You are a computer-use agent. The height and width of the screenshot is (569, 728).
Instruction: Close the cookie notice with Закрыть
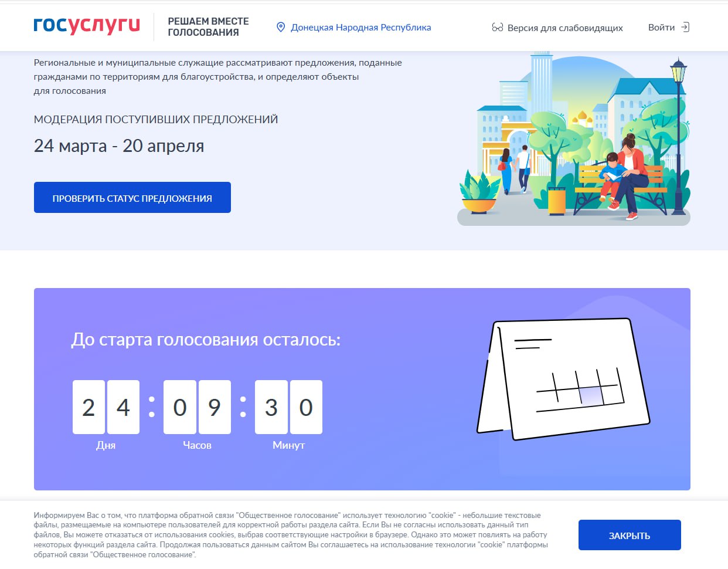click(x=630, y=535)
